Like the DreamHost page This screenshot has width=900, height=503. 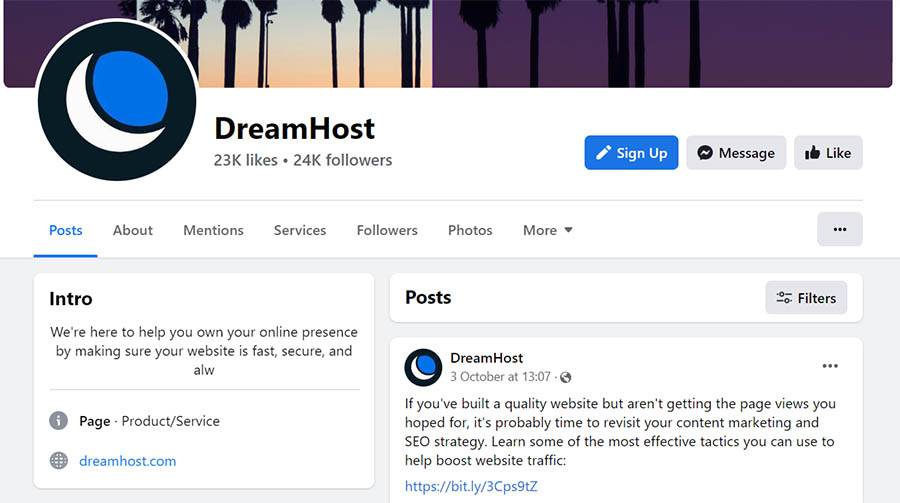[x=828, y=153]
